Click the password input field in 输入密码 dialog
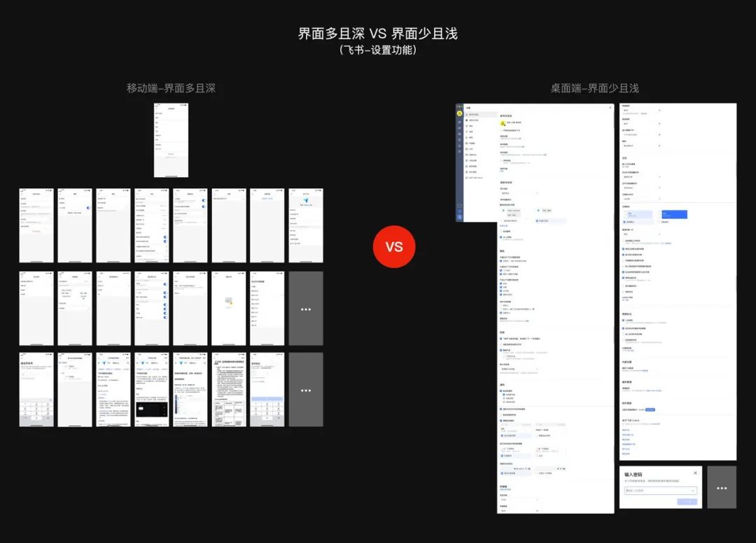The height and width of the screenshot is (543, 756). [x=661, y=491]
